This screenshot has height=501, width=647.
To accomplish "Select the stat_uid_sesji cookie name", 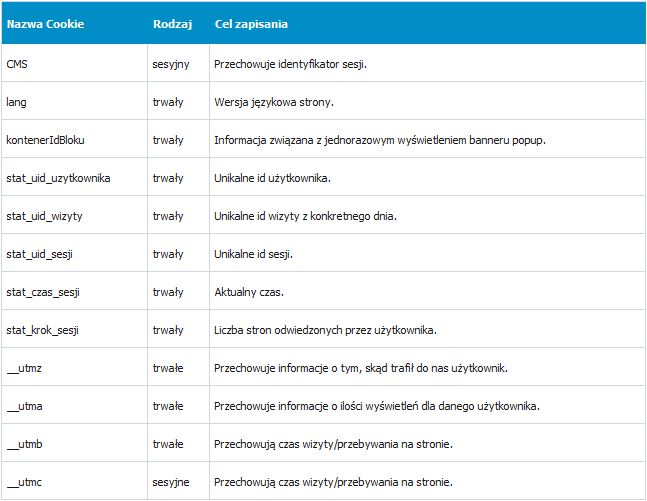I will pos(39,254).
